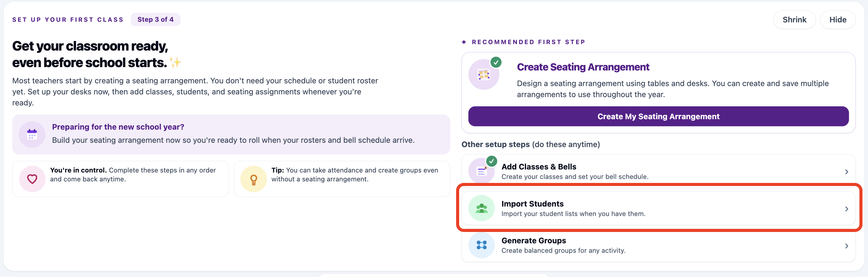Click the calendar icon in purple banner

click(32, 134)
